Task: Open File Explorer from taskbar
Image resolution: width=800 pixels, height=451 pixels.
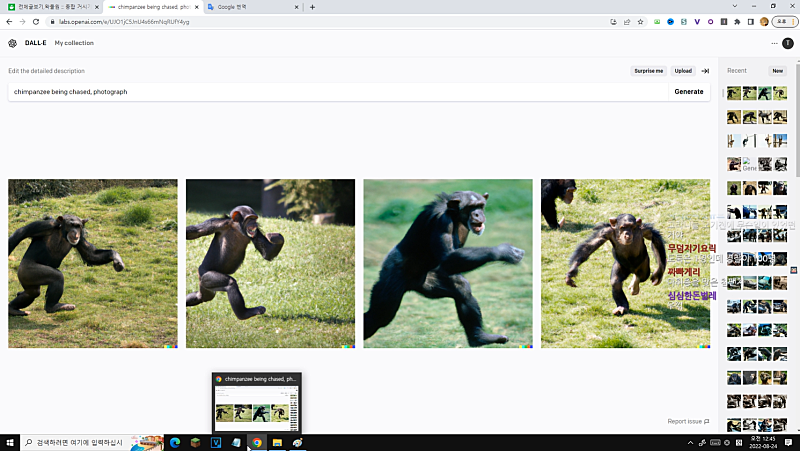Action: coord(277,442)
